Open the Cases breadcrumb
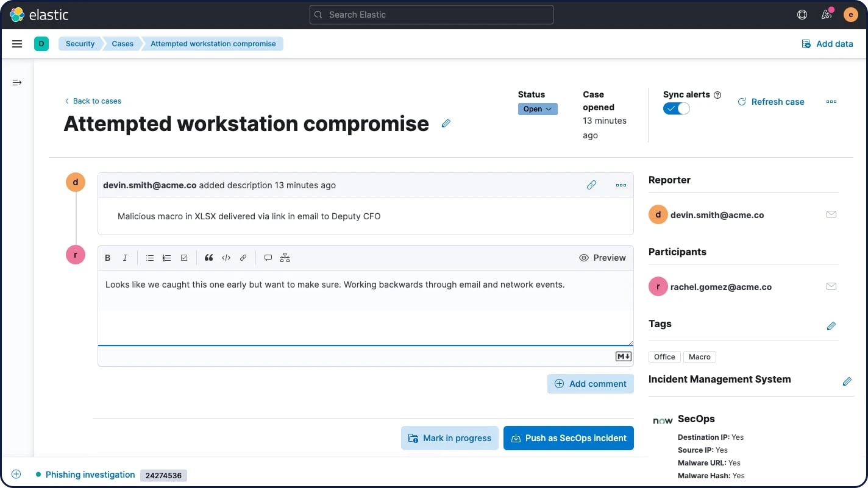 (x=123, y=44)
